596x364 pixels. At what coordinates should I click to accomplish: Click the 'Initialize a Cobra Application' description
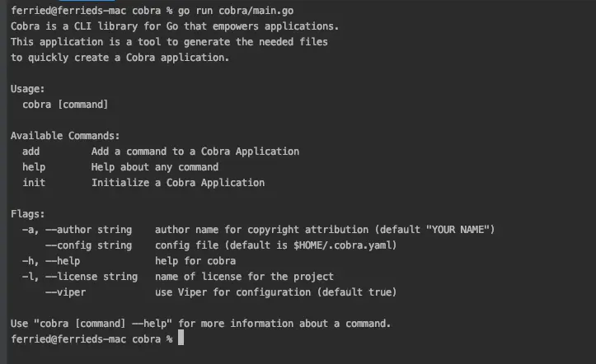coord(178,183)
